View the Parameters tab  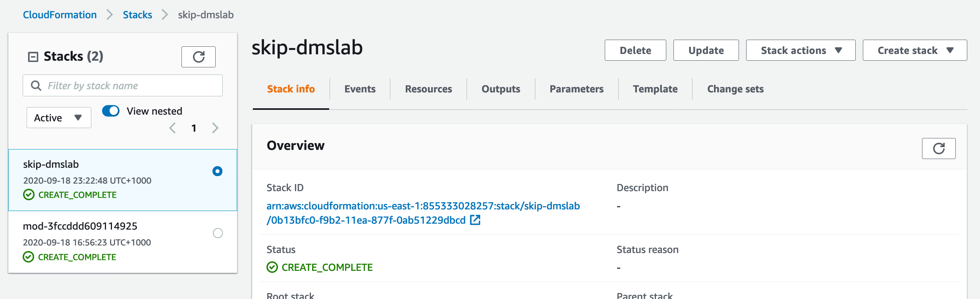pos(577,89)
